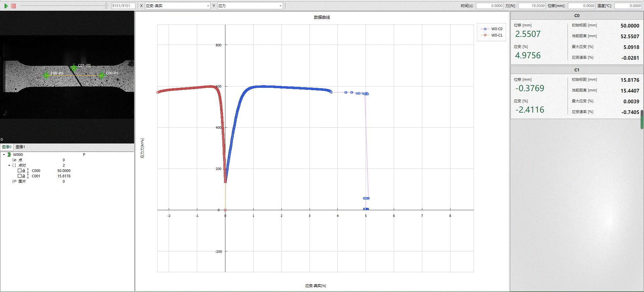Viewport: 644px width, 292px height.
Task: Click the W000 specimen icon
Action: (9, 155)
